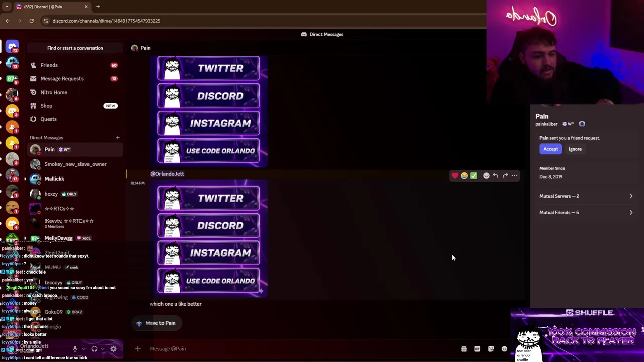This screenshot has width=644, height=362.
Task: Click the Shop icon
Action: [x=33, y=106]
